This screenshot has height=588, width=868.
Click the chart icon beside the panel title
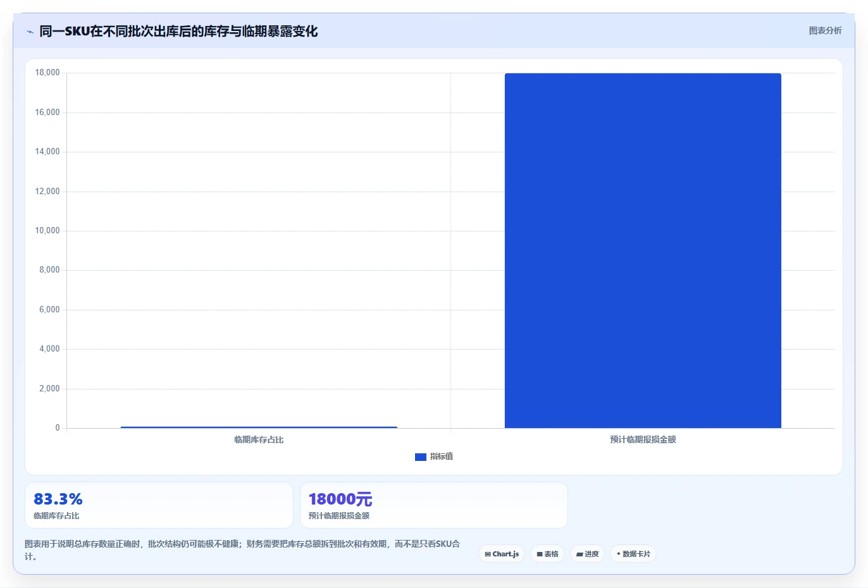(x=30, y=32)
